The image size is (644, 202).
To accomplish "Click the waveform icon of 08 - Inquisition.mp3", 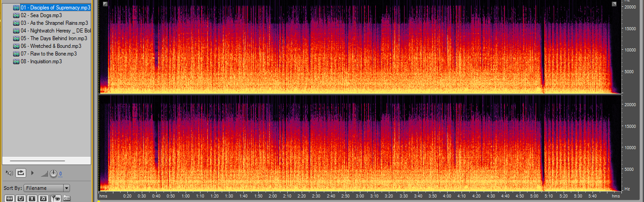I will pos(16,61).
